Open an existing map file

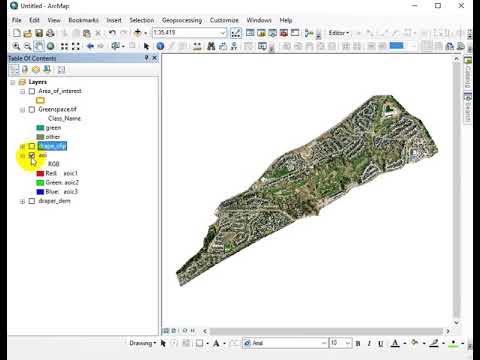point(28,33)
